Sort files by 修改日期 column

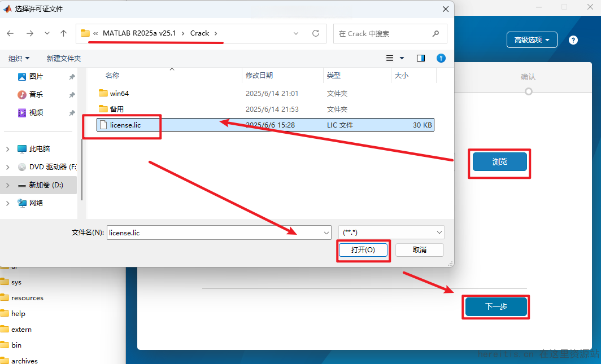[x=259, y=76]
